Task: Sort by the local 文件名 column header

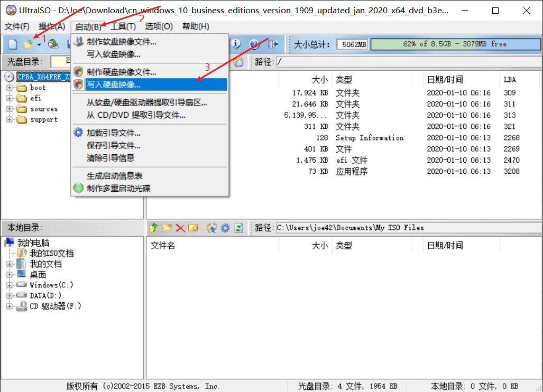Action: (213, 246)
